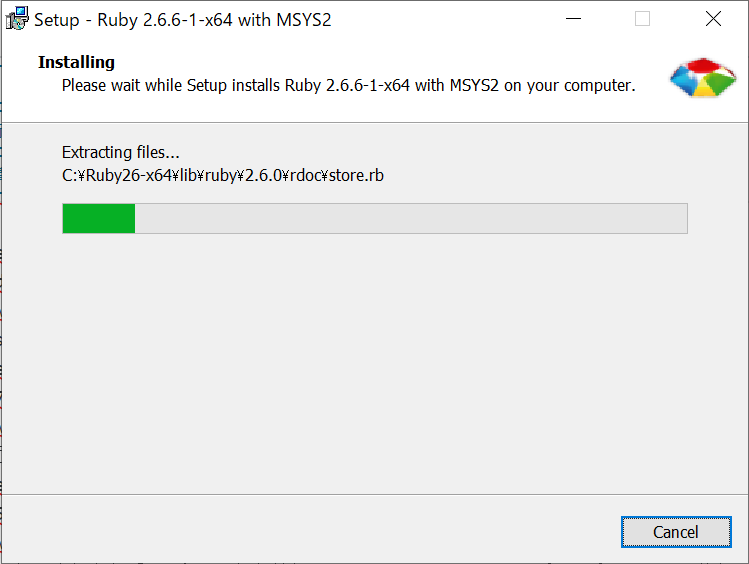The width and height of the screenshot is (749, 564).
Task: Click the store.rb file path text
Action: pos(223,175)
